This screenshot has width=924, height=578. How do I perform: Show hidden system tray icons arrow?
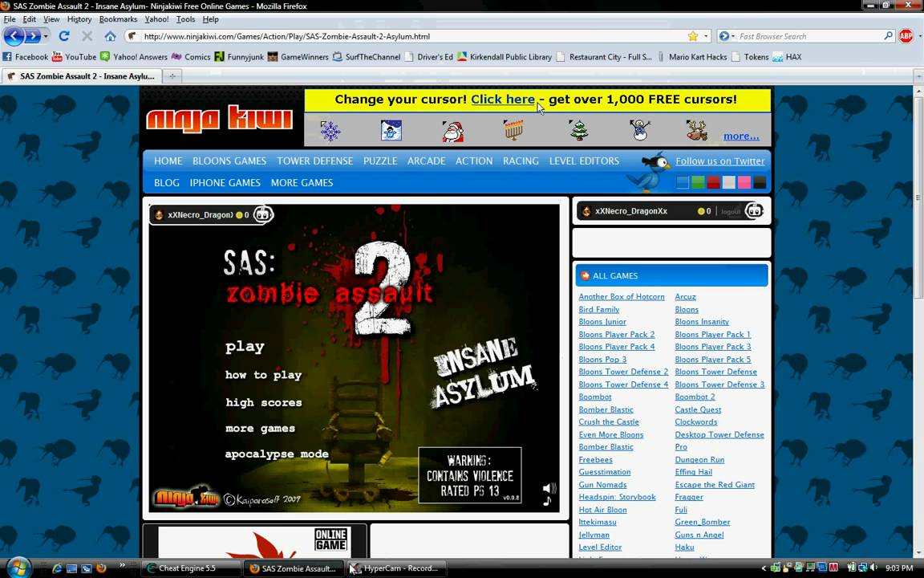click(x=763, y=568)
